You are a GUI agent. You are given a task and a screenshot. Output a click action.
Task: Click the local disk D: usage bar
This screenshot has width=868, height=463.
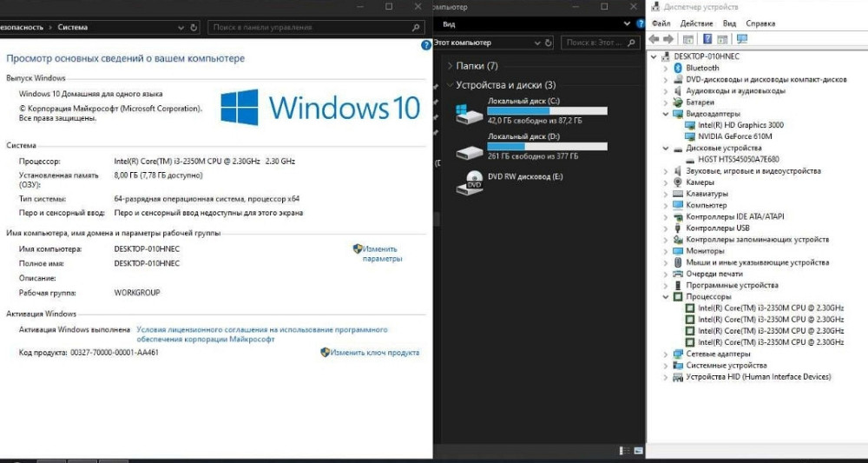pyautogui.click(x=547, y=146)
